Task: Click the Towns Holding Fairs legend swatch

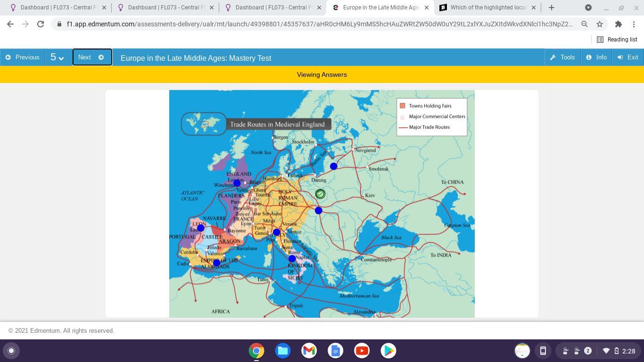Action: click(403, 106)
